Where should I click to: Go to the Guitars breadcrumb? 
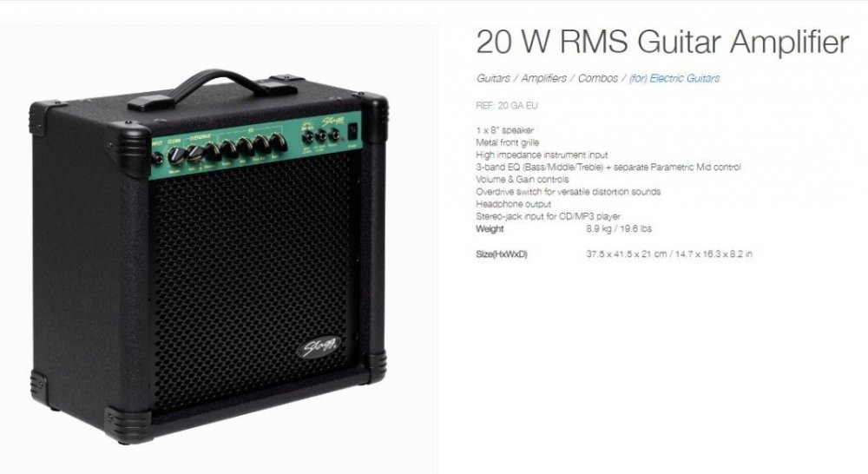coord(493,79)
